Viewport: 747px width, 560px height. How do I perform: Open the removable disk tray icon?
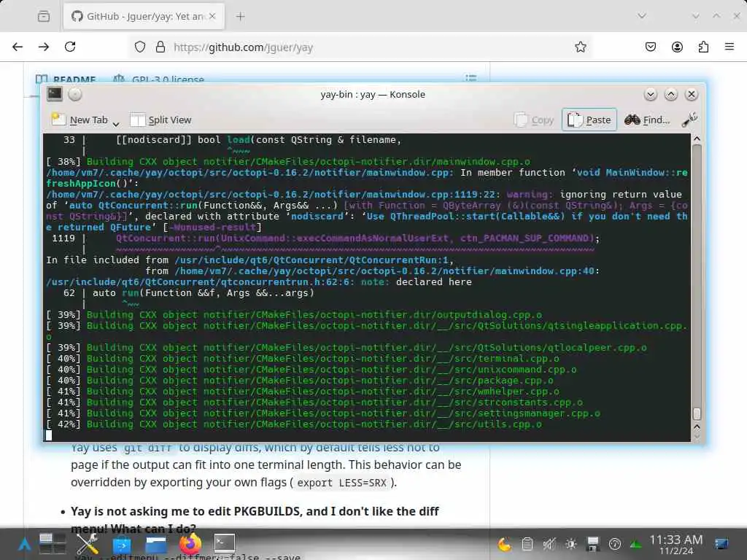(592, 544)
